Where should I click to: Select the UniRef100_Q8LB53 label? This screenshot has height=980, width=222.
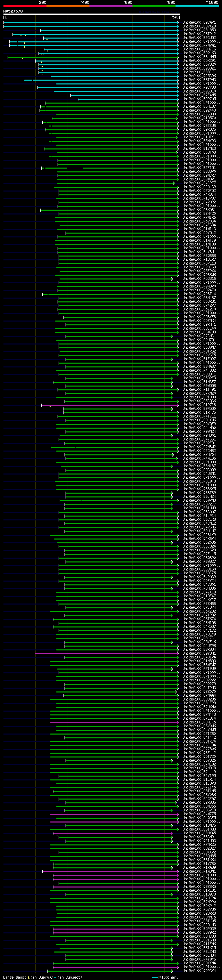pyautogui.click(x=199, y=30)
